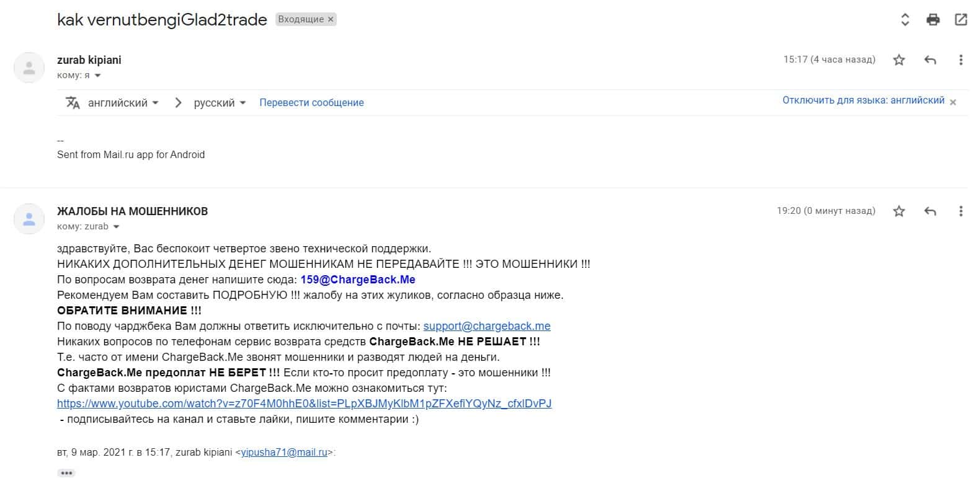Star the zurab kipiani message

point(899,60)
